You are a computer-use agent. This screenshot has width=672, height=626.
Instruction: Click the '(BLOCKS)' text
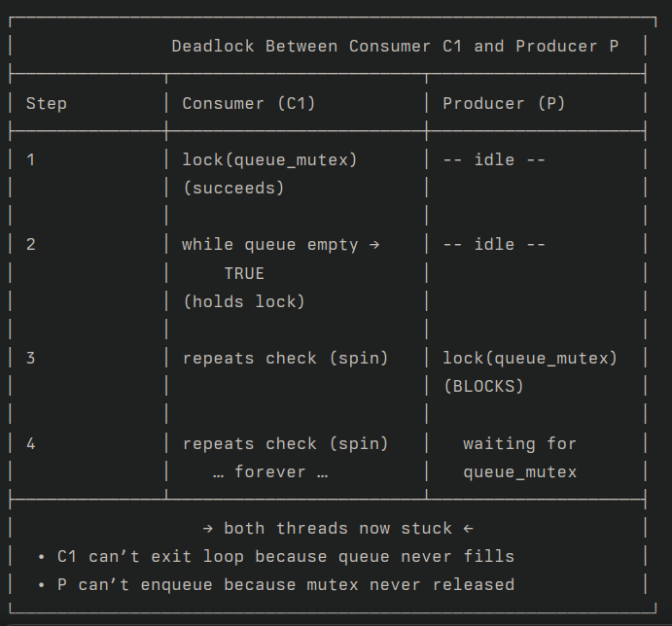(x=483, y=387)
